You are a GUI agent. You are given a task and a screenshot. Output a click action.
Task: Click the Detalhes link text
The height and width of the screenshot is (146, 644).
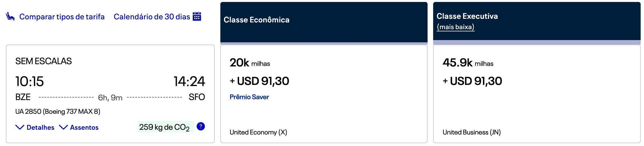tap(41, 128)
